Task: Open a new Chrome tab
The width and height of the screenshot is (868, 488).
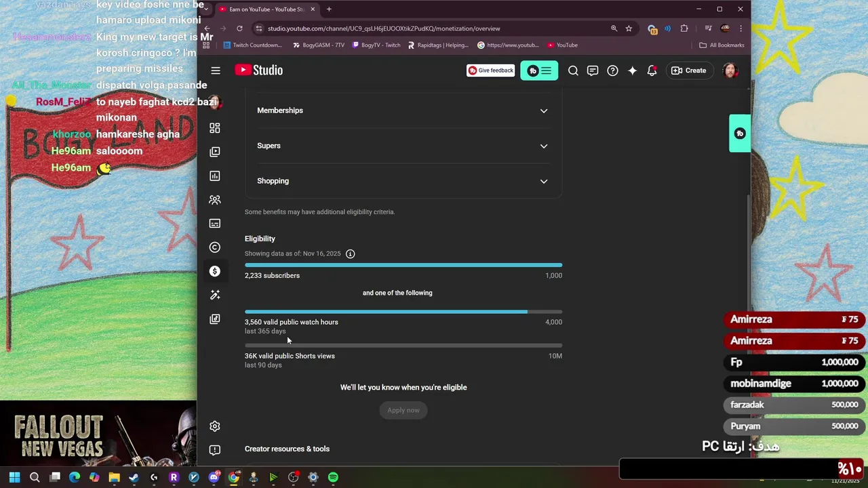Action: (329, 9)
